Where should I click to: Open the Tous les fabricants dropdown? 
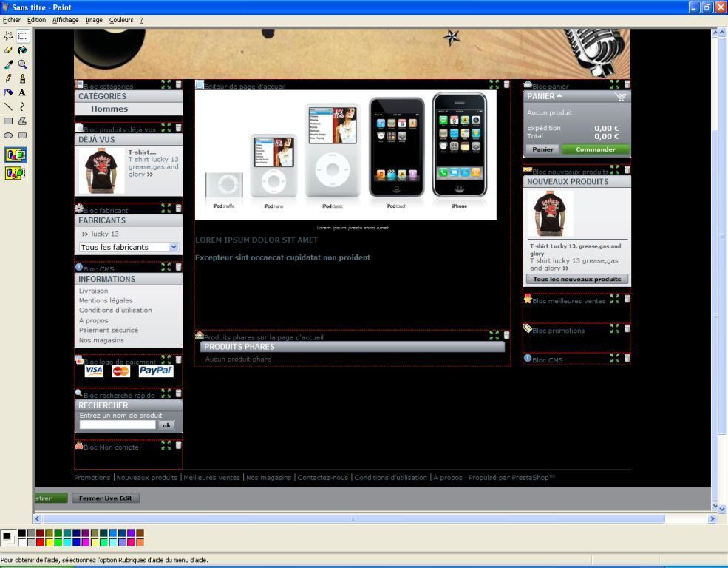tap(174, 247)
